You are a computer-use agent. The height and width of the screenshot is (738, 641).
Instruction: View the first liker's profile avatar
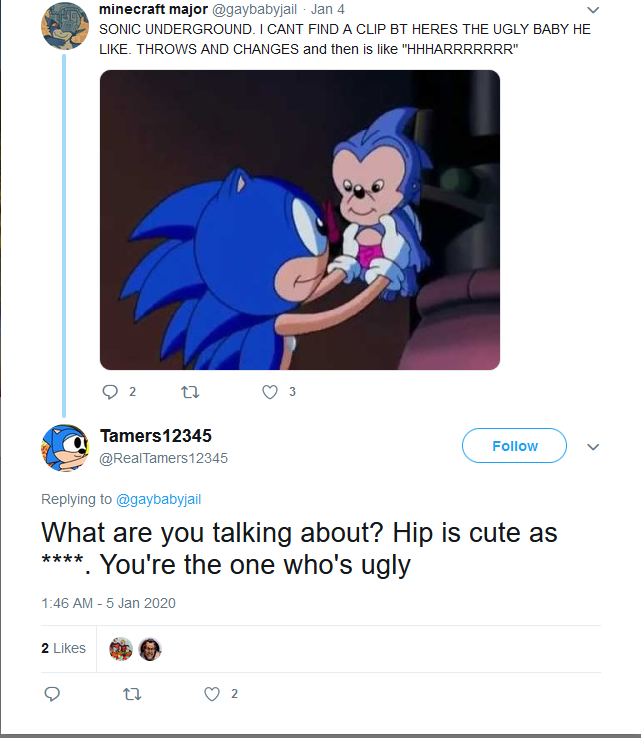click(120, 649)
